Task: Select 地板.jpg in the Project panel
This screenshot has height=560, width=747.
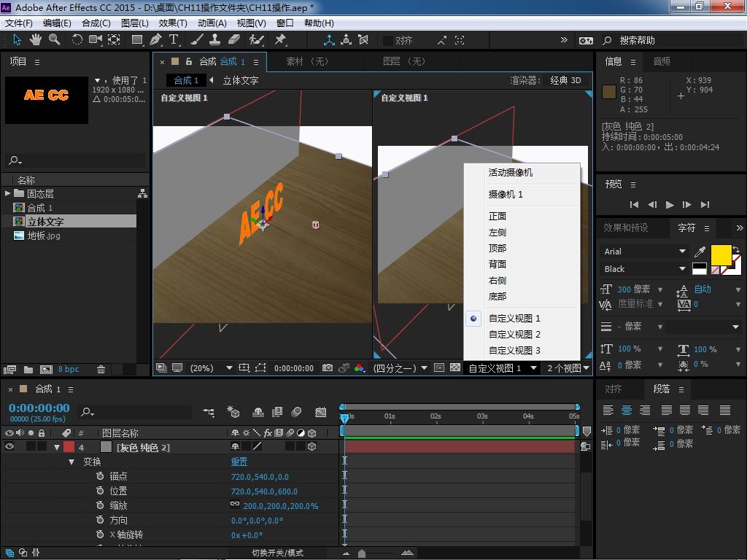Action: [43, 236]
